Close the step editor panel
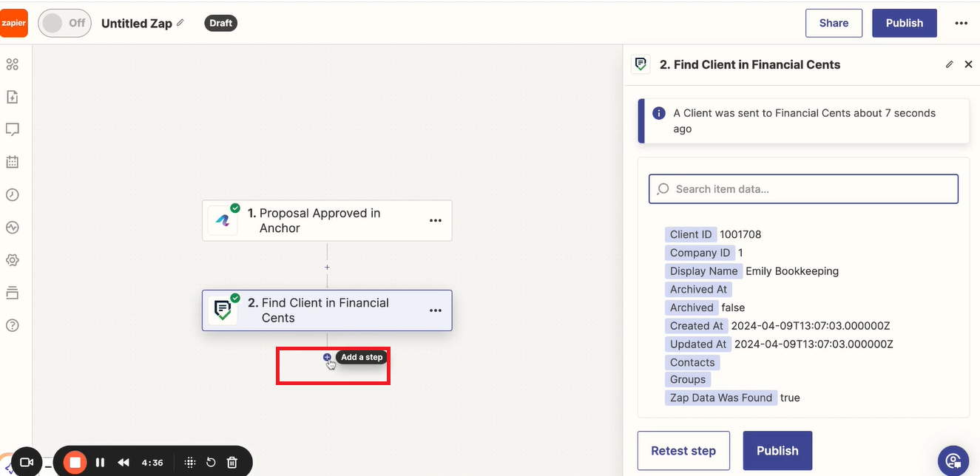Image resolution: width=980 pixels, height=476 pixels. (968, 64)
